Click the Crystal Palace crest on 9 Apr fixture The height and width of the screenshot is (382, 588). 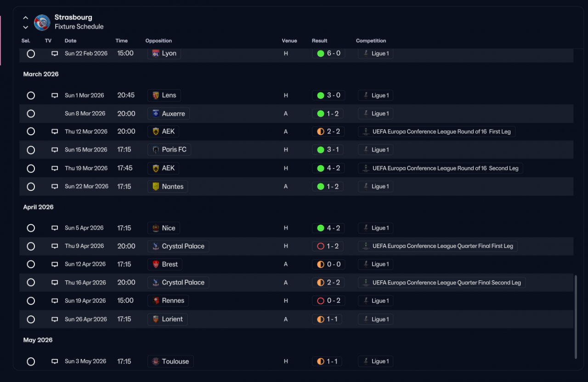156,246
